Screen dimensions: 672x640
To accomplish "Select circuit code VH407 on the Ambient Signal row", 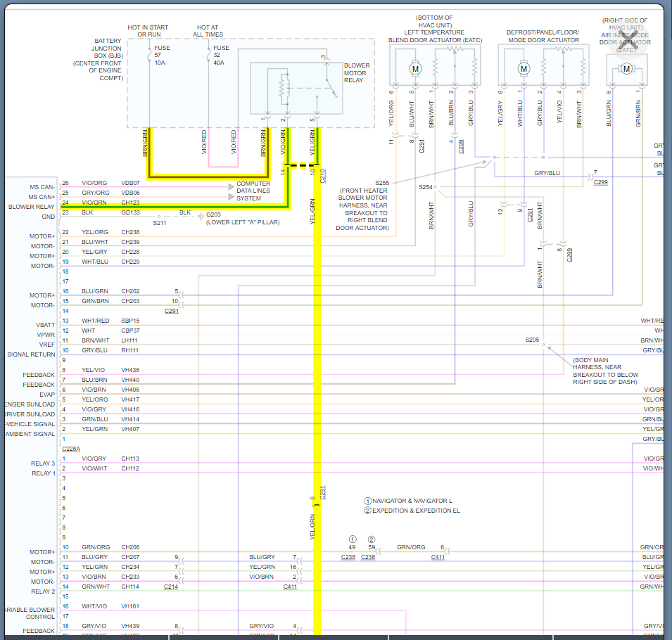I will tap(130, 429).
